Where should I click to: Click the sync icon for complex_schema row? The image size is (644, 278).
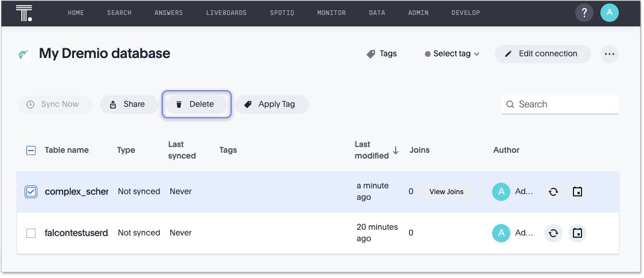pos(553,192)
